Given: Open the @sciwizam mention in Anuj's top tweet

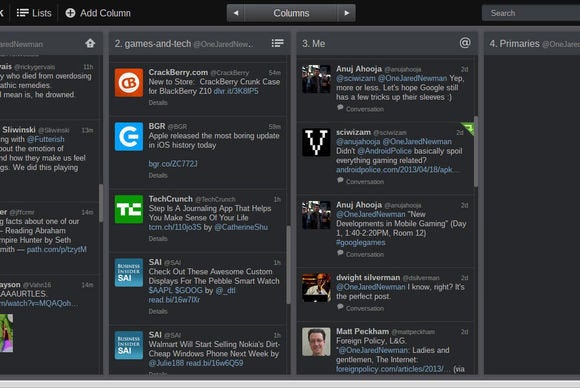Looking at the screenshot, I should point(355,78).
